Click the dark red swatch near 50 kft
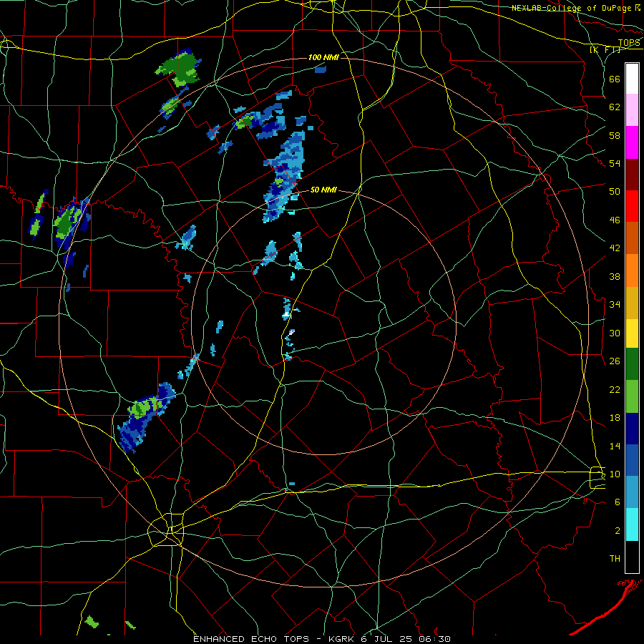The height and width of the screenshot is (644, 644). [x=632, y=175]
